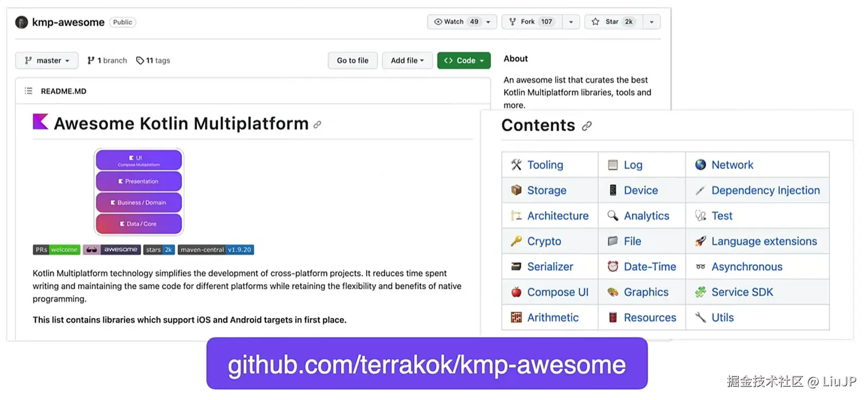Viewport: 868px width, 400px height.
Task: Click the Architecture crane icon
Action: 516,216
